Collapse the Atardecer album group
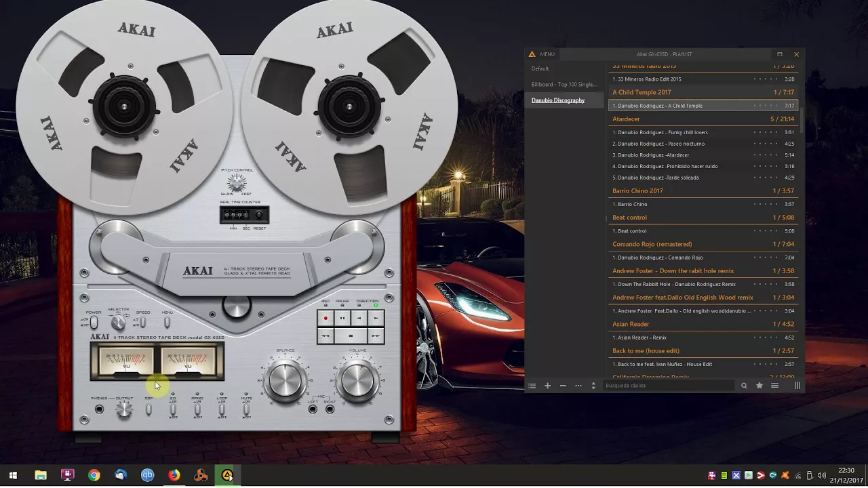This screenshot has height=488, width=868. tap(703, 119)
